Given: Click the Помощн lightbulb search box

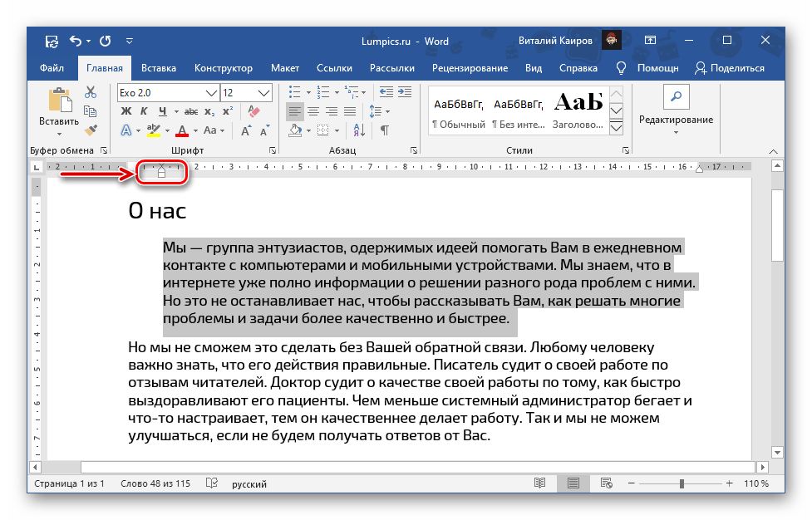Looking at the screenshot, I should coord(648,68).
